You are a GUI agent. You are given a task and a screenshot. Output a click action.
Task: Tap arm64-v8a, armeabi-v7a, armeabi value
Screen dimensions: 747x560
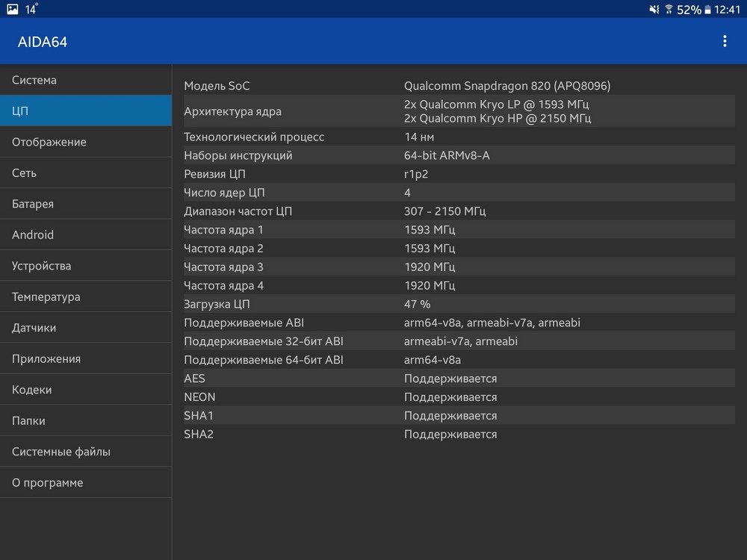click(x=492, y=323)
